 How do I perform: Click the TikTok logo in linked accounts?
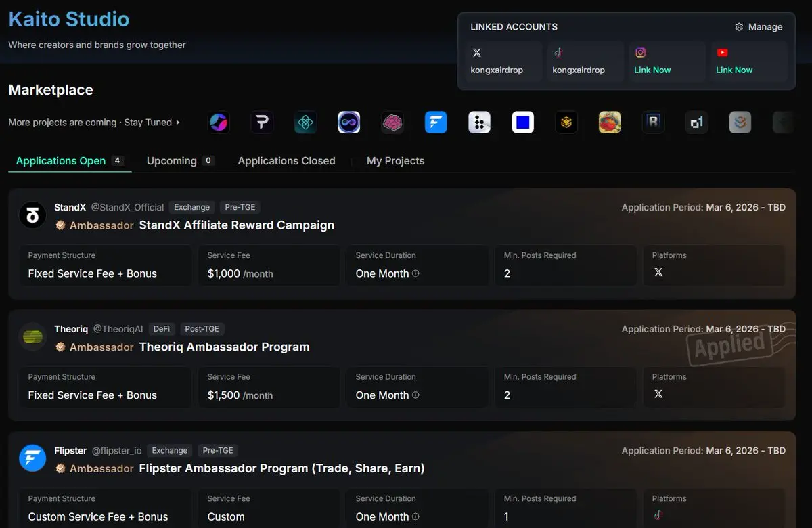point(558,52)
